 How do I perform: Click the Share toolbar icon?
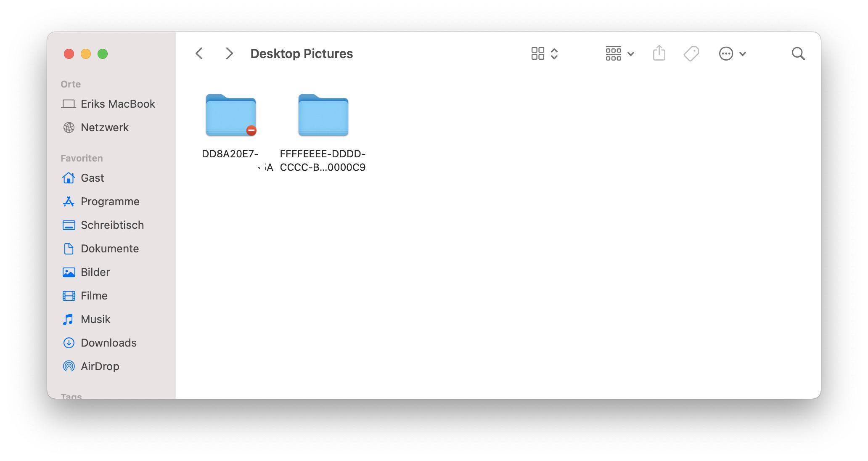point(659,53)
